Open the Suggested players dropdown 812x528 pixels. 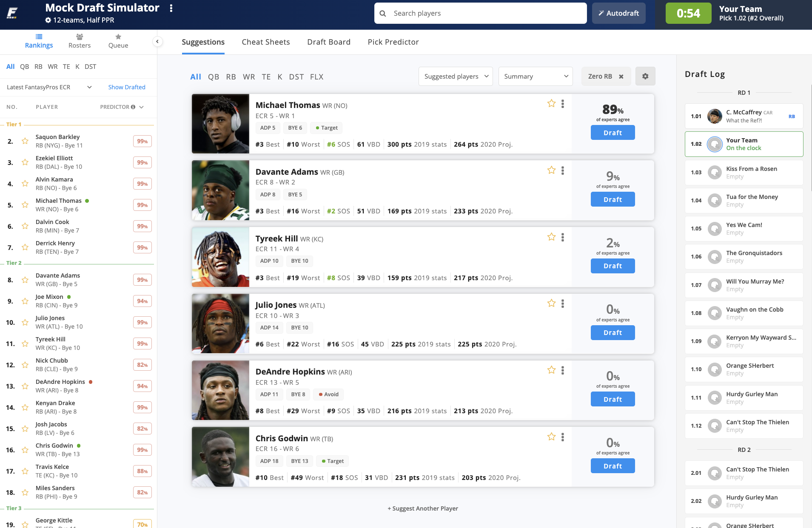click(x=456, y=77)
